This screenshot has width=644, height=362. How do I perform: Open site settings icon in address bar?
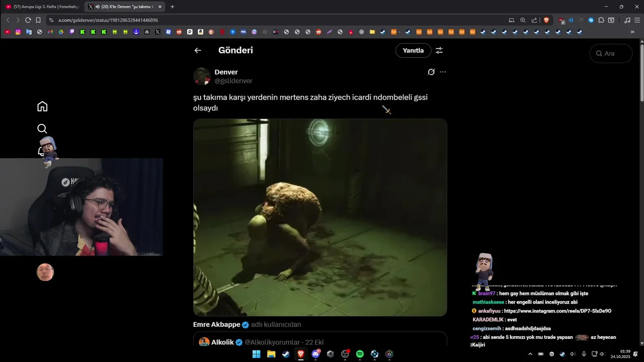51,20
